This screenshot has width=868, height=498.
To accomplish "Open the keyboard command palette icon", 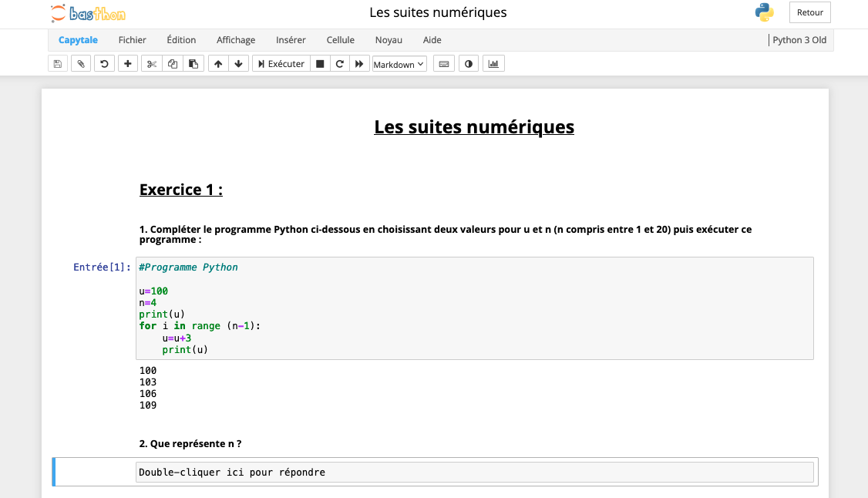I will (x=444, y=64).
